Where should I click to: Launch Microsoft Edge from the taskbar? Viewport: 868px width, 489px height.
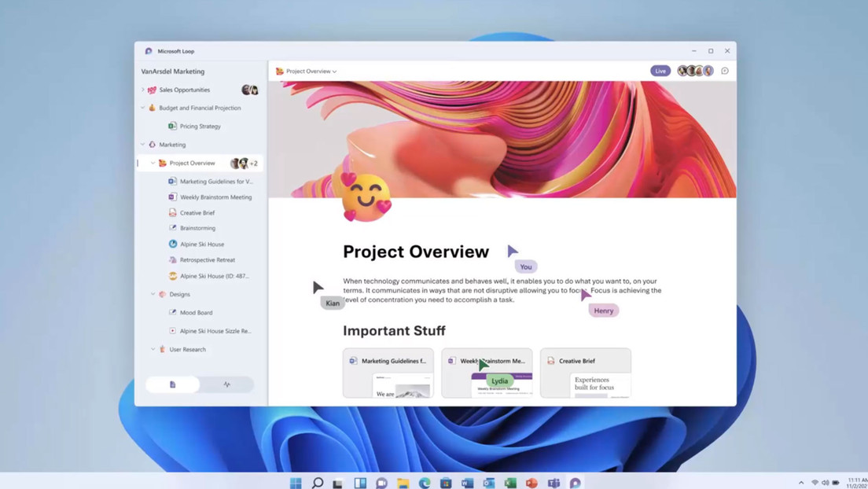coord(425,483)
